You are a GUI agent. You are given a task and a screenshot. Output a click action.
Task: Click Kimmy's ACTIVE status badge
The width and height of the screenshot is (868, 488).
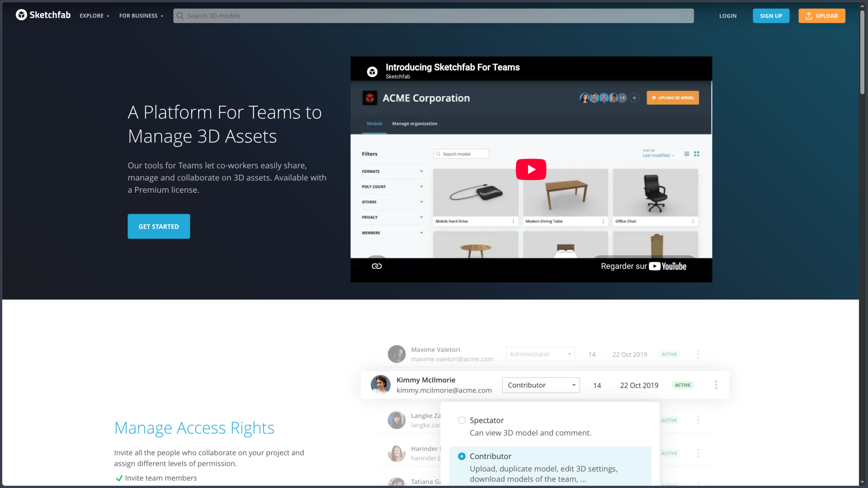[683, 385]
